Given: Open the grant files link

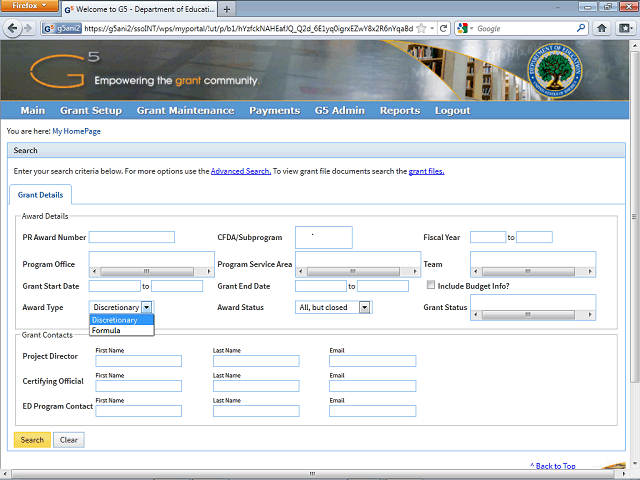Looking at the screenshot, I should click(x=426, y=171).
